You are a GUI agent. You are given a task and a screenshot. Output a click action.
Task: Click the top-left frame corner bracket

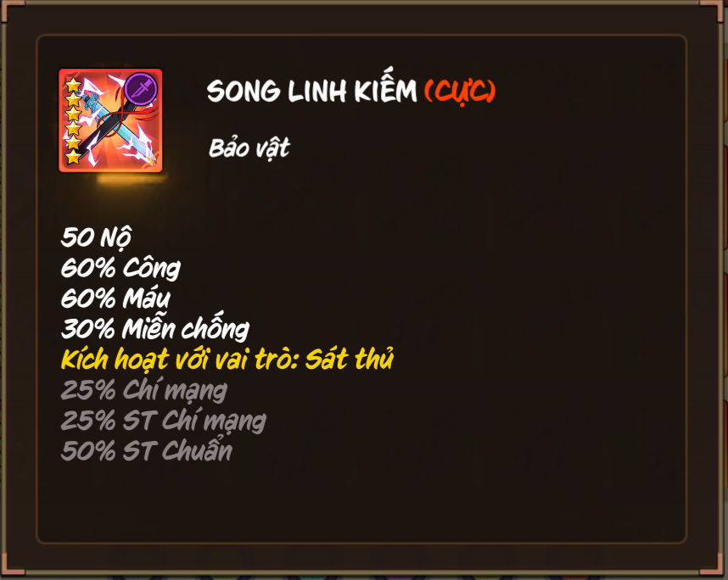[x=11, y=11]
